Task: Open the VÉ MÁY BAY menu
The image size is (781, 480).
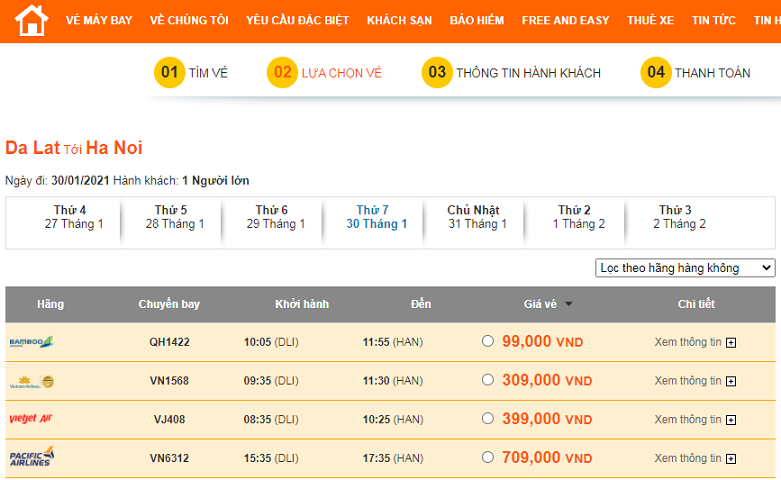Action: 99,20
